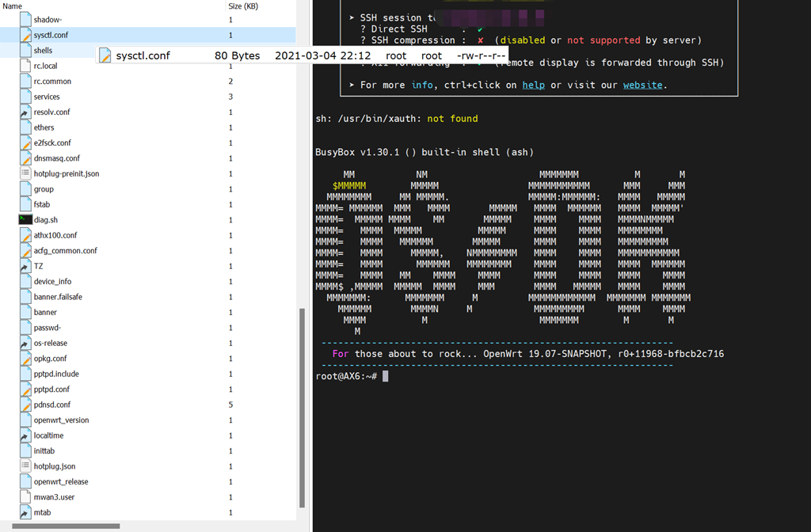
Task: Click the resolv.conf shortcut icon
Action: coord(25,112)
